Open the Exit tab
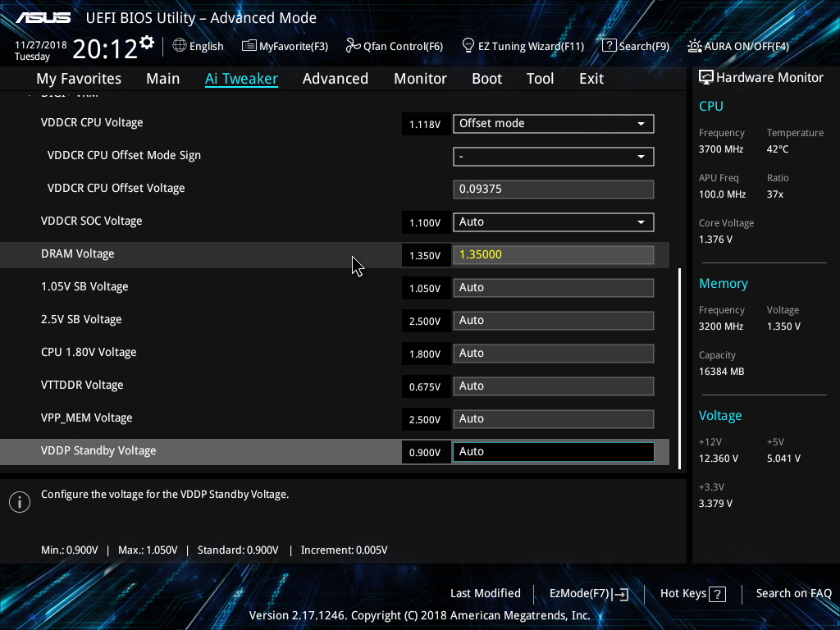Screen dimensions: 840x630 (x=591, y=79)
